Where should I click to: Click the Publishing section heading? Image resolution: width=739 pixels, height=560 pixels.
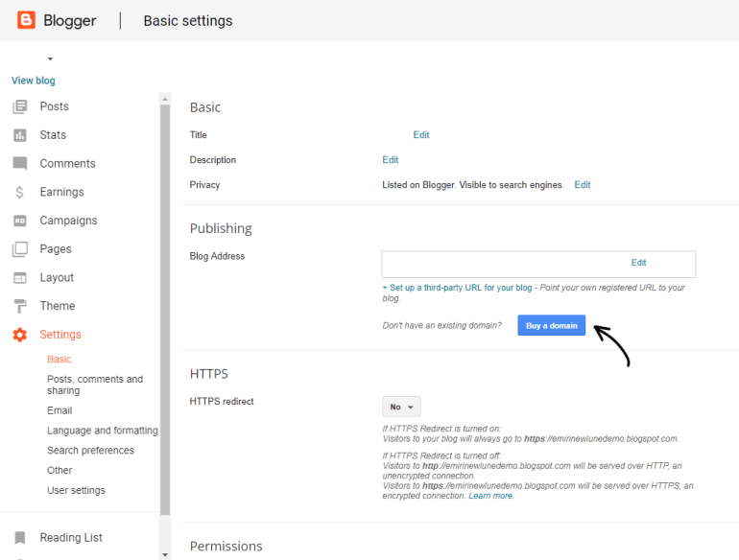221,228
